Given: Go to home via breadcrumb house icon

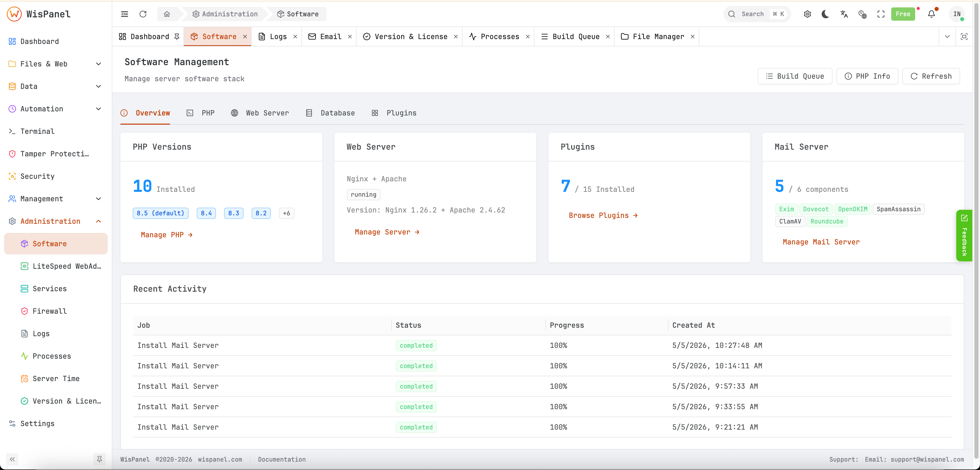Looking at the screenshot, I should (167, 14).
